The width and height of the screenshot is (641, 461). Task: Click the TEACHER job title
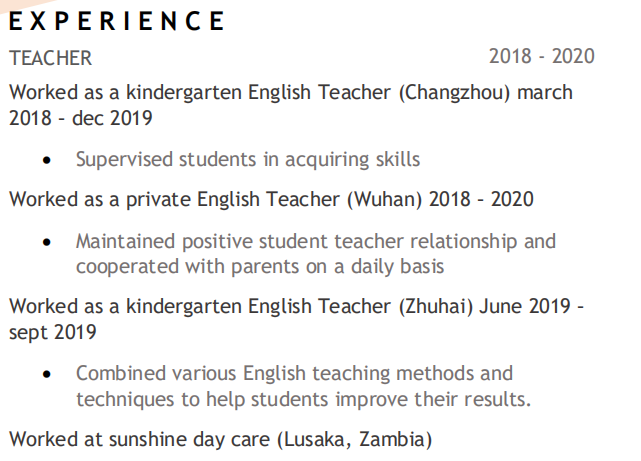pyautogui.click(x=50, y=58)
